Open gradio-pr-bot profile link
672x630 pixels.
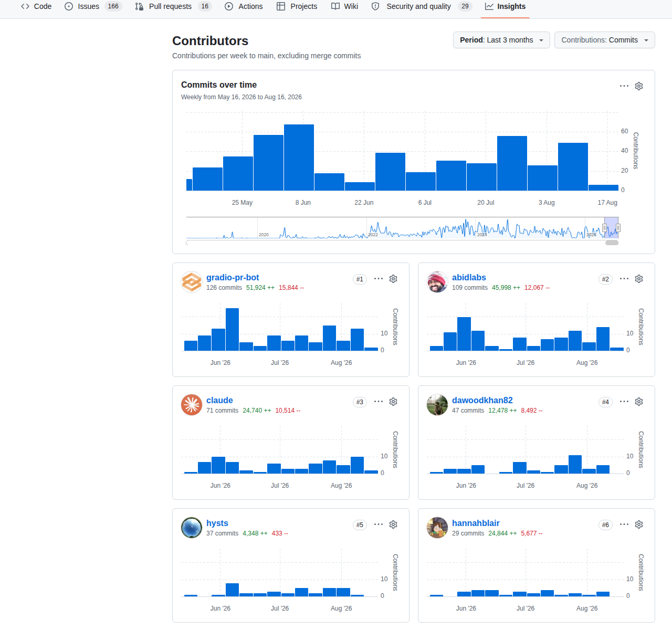[x=233, y=277]
